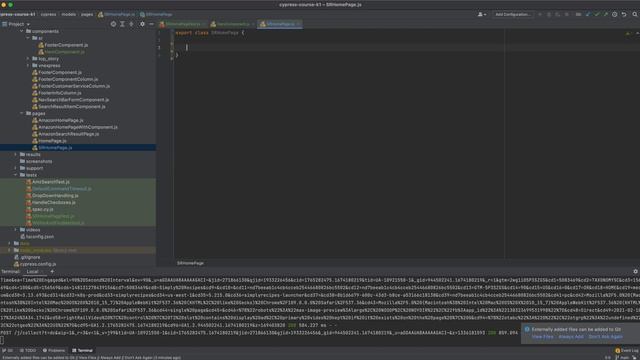Collapse the pages folder
640x360 pixels.
point(22,113)
